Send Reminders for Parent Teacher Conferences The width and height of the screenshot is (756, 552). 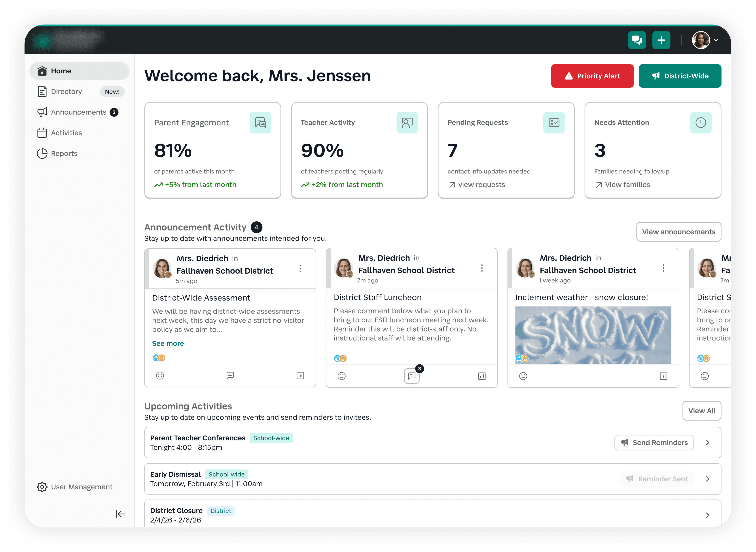click(x=654, y=442)
